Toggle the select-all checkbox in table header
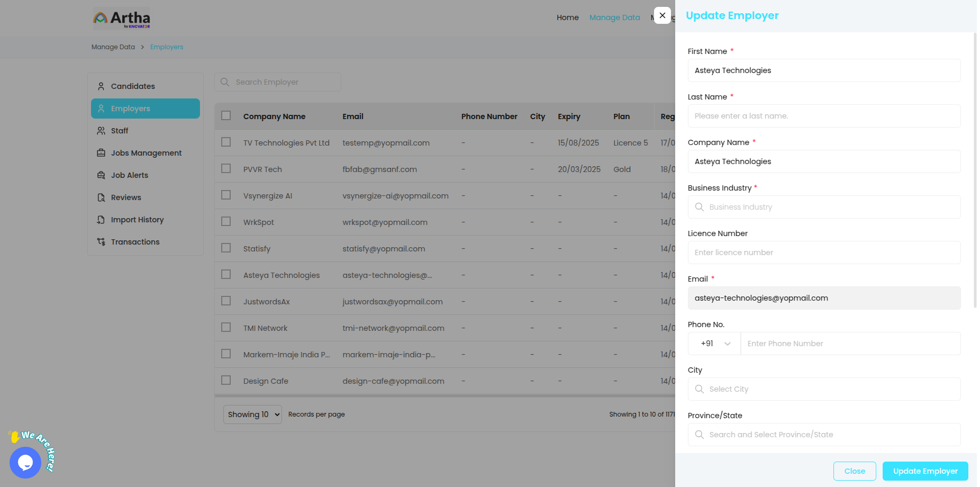980x487 pixels. click(x=226, y=116)
